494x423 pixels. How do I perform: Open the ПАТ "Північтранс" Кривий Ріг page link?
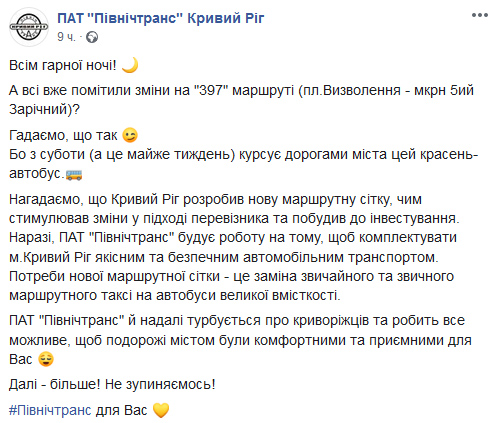161,18
